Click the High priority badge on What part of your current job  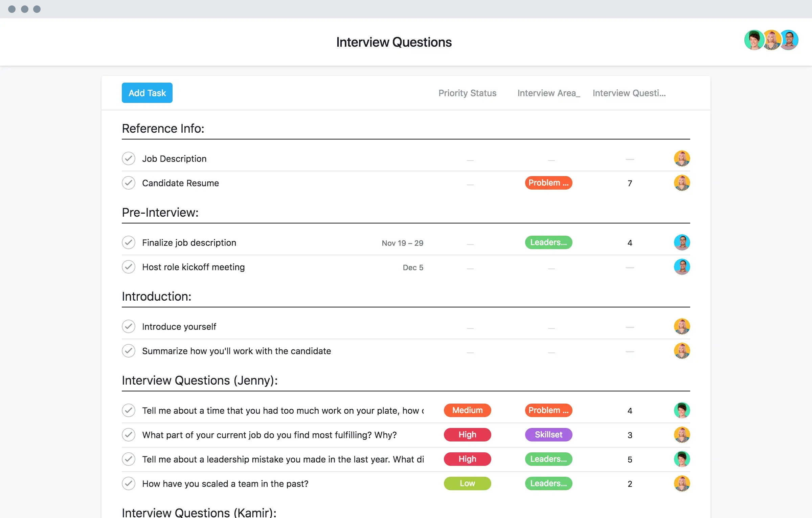pos(467,434)
